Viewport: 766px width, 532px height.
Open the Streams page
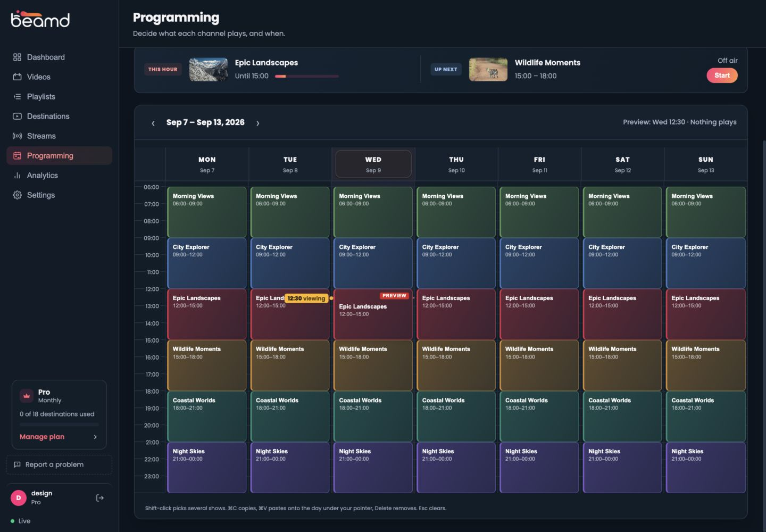59,136
